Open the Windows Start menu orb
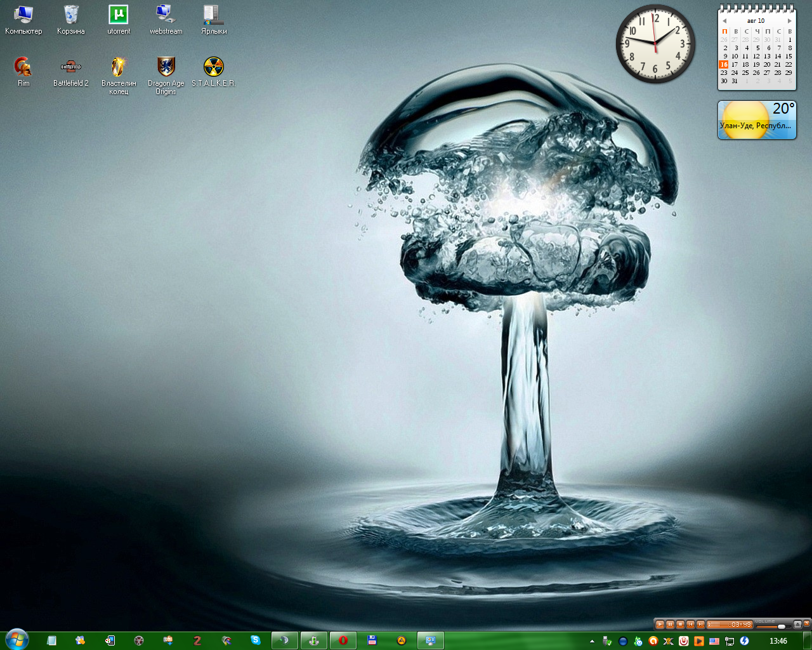 click(x=16, y=639)
